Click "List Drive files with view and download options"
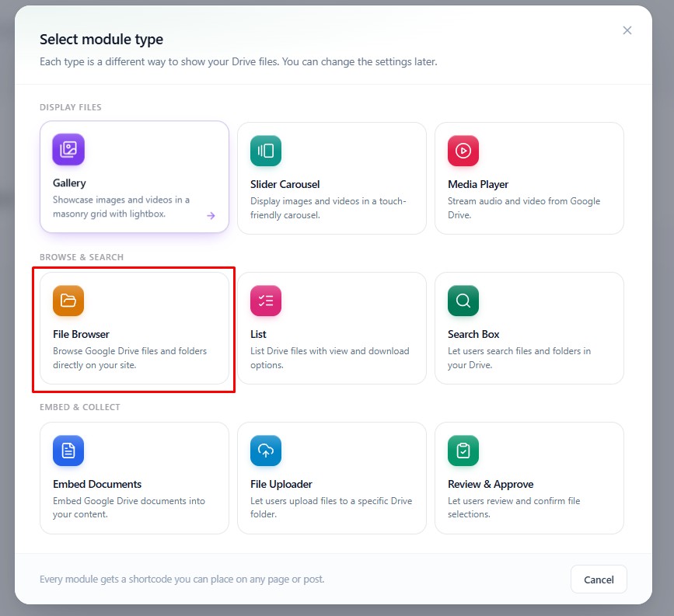Screen dimensions: 674x616 (330, 358)
